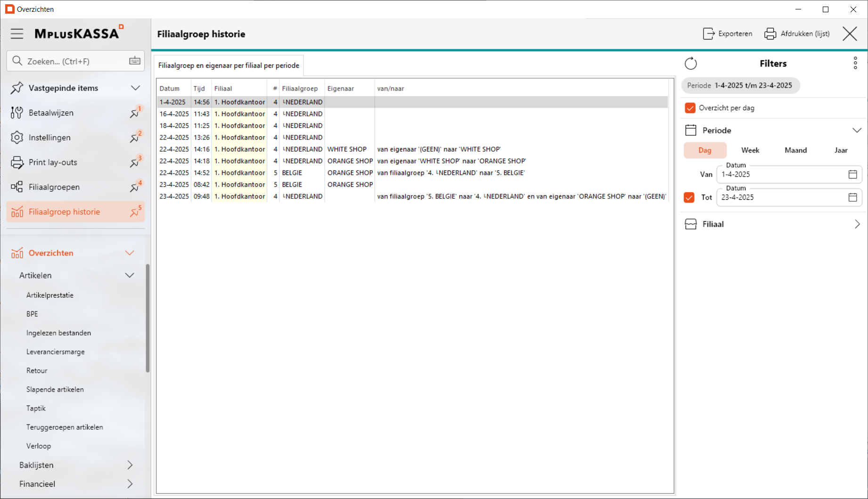Click the Instellingen gear icon
This screenshot has height=499, width=868.
(x=17, y=138)
